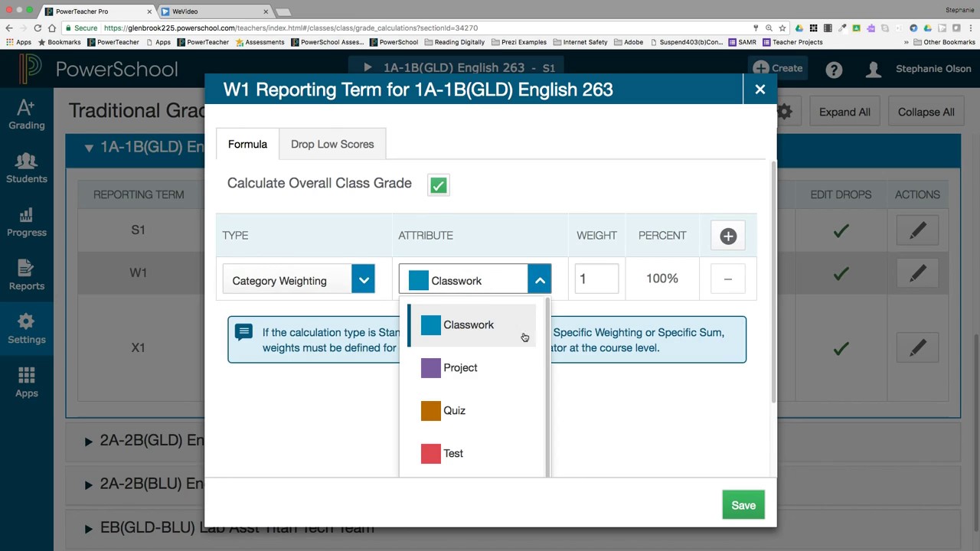Viewport: 980px width, 551px height.
Task: Close the W1 Reporting Term dialog
Action: [x=759, y=90]
